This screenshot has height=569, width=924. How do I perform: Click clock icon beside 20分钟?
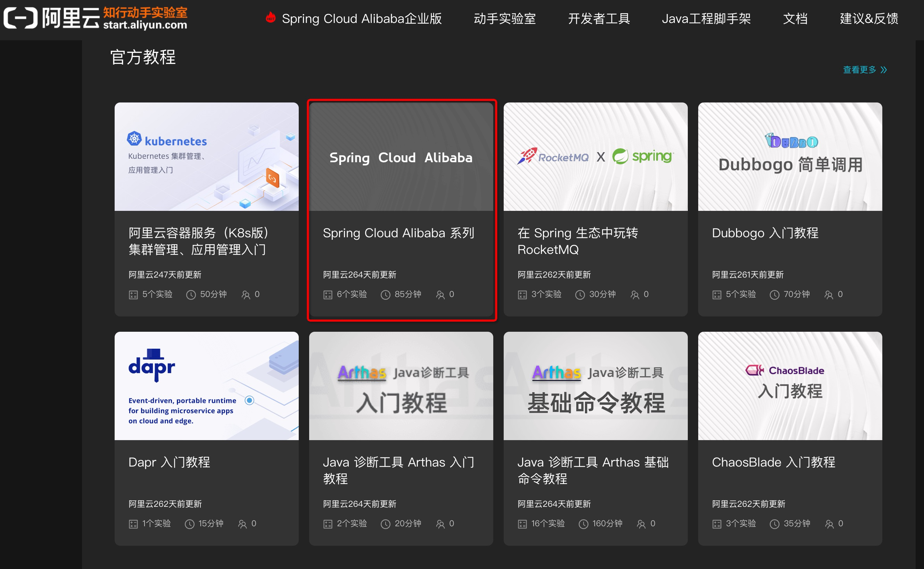click(386, 524)
